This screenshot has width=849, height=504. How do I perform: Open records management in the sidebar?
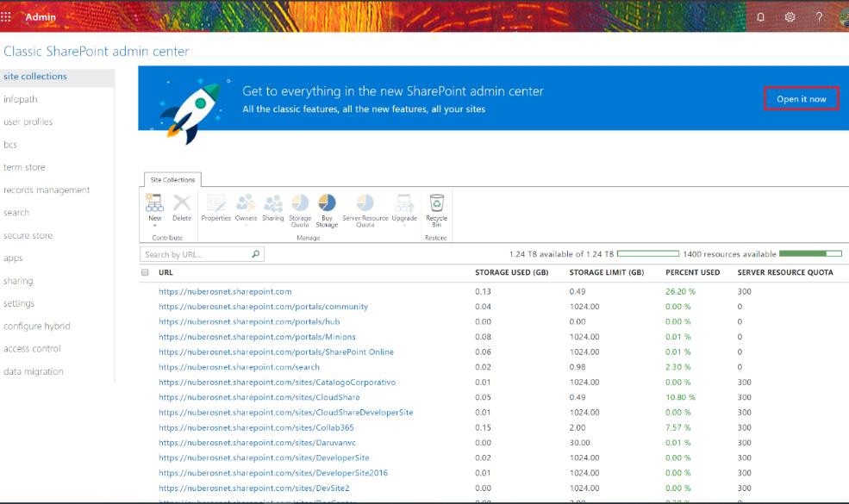click(x=47, y=190)
